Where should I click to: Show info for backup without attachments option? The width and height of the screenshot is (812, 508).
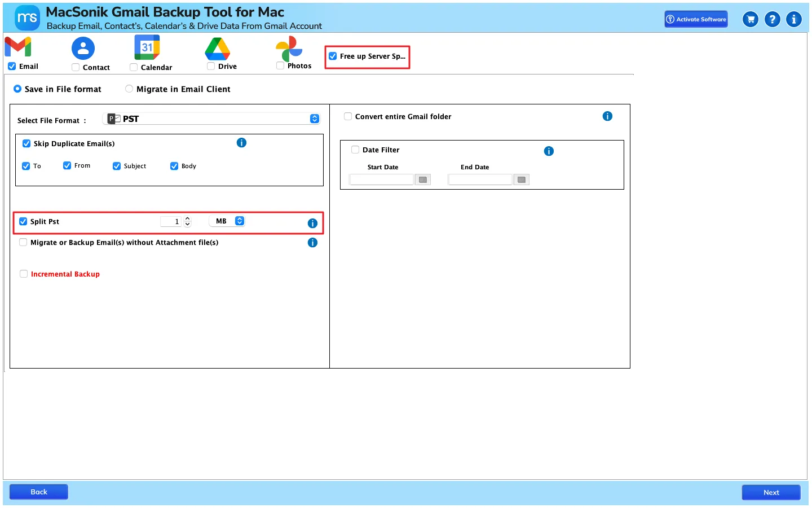coord(312,243)
